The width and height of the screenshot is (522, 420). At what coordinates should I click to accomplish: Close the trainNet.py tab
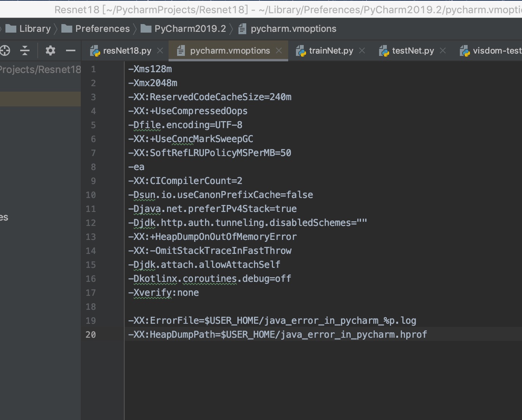pos(362,50)
